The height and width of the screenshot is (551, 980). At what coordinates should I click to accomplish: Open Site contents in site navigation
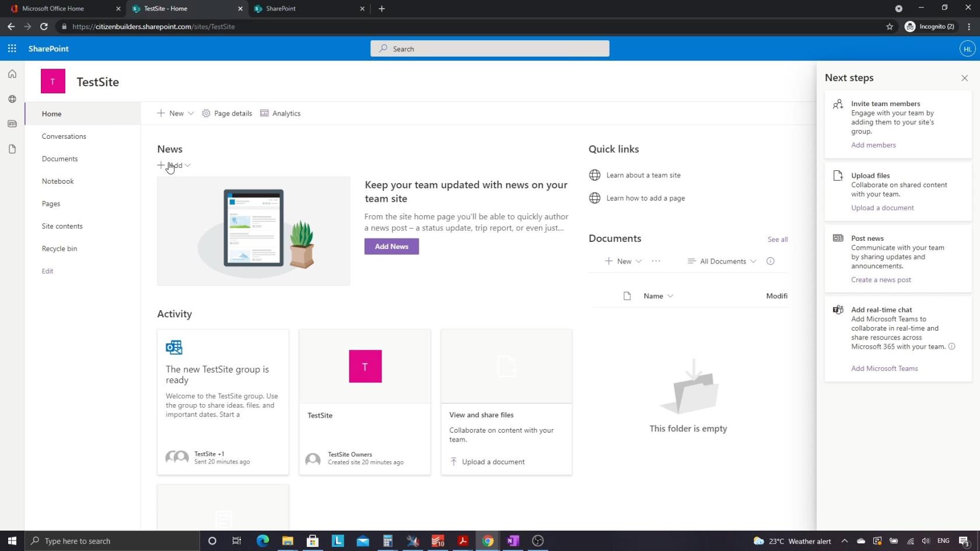pyautogui.click(x=62, y=226)
